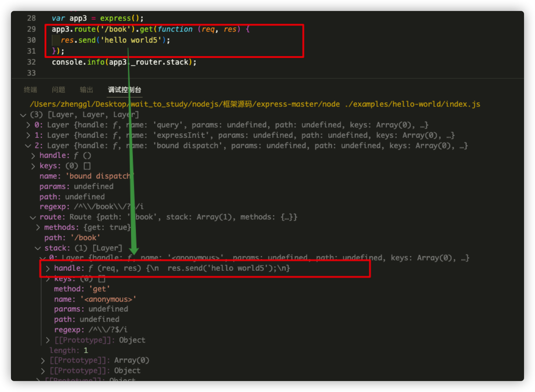Expand Layer 0 named 'query'

pos(28,125)
